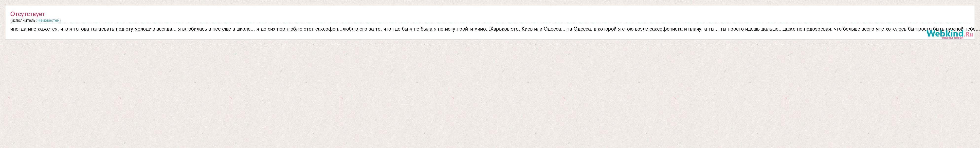
Task: Open the song title 'Отсутствует'
Action: click(x=27, y=14)
